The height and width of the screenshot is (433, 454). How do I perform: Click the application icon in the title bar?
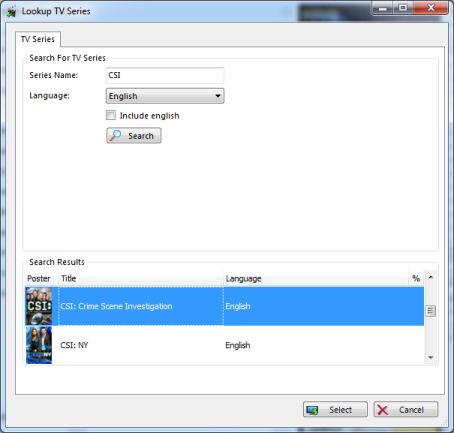(12, 12)
